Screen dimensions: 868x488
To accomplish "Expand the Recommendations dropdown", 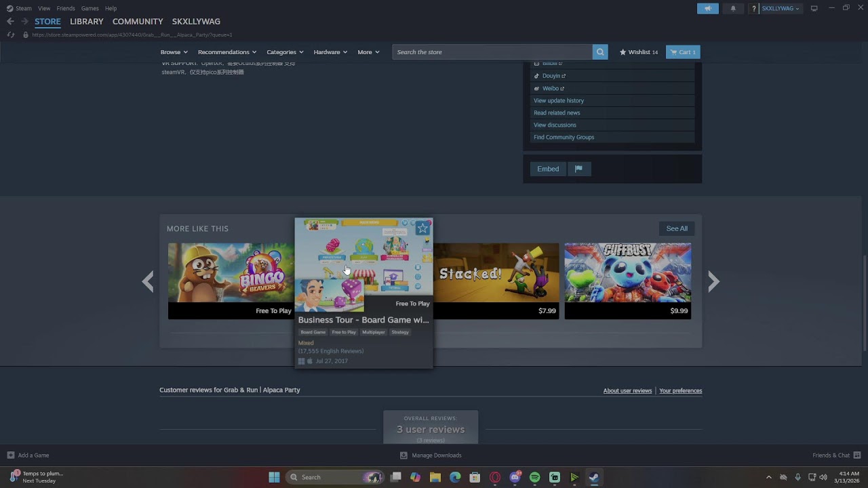I will click(227, 52).
